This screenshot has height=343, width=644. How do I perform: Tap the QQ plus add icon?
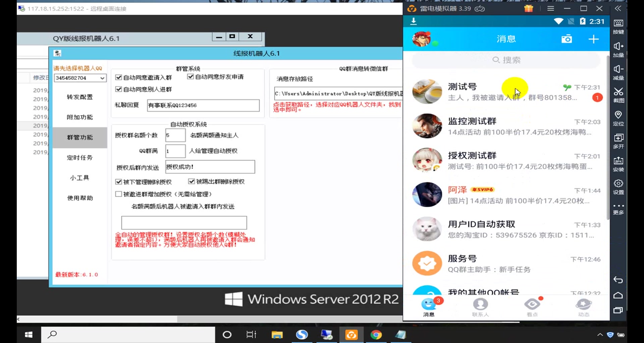point(593,39)
